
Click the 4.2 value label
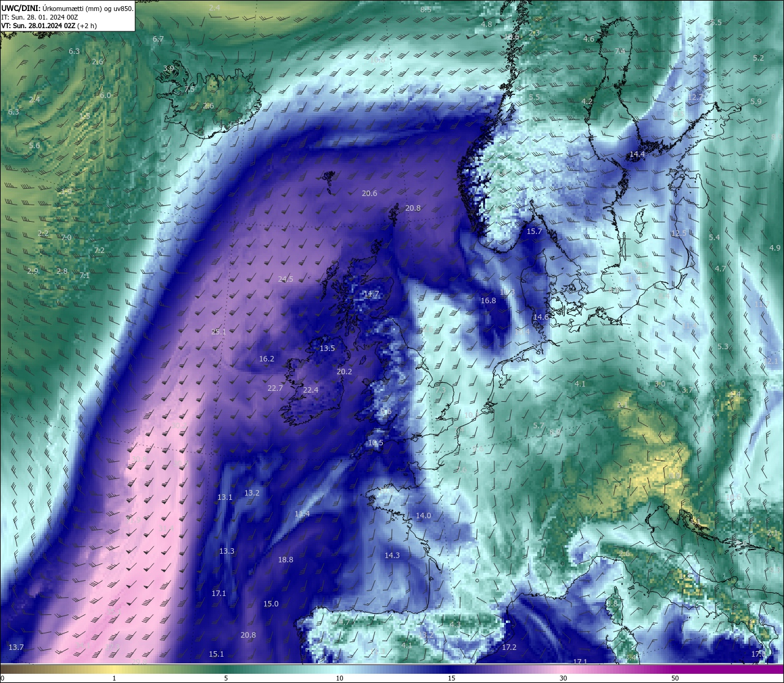tap(587, 101)
